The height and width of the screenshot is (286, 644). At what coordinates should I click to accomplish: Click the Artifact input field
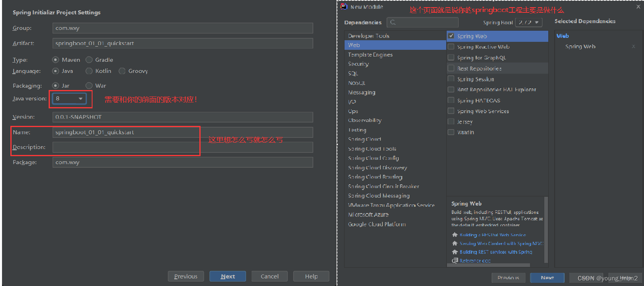tap(183, 43)
